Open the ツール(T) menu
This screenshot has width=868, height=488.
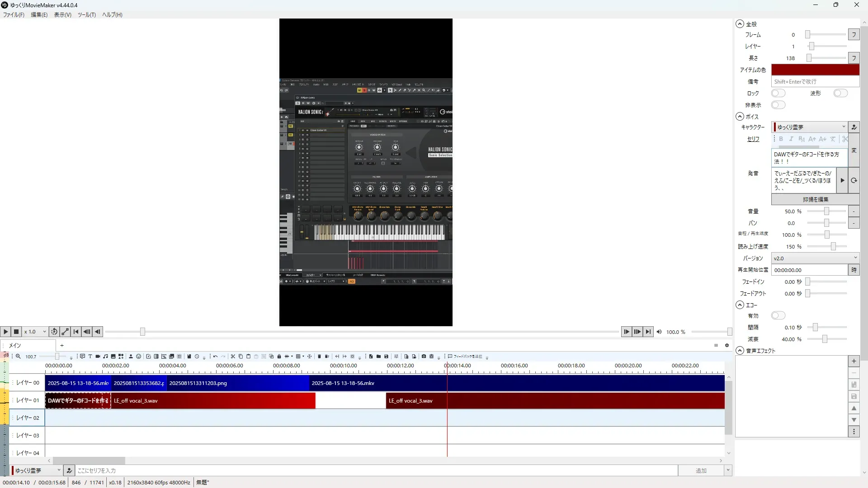coord(86,14)
